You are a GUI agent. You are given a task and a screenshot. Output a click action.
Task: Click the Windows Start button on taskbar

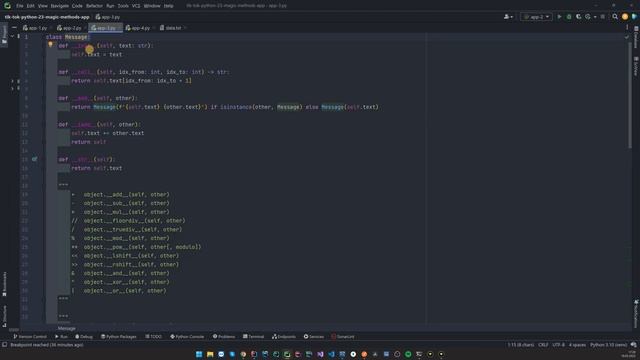(199, 354)
